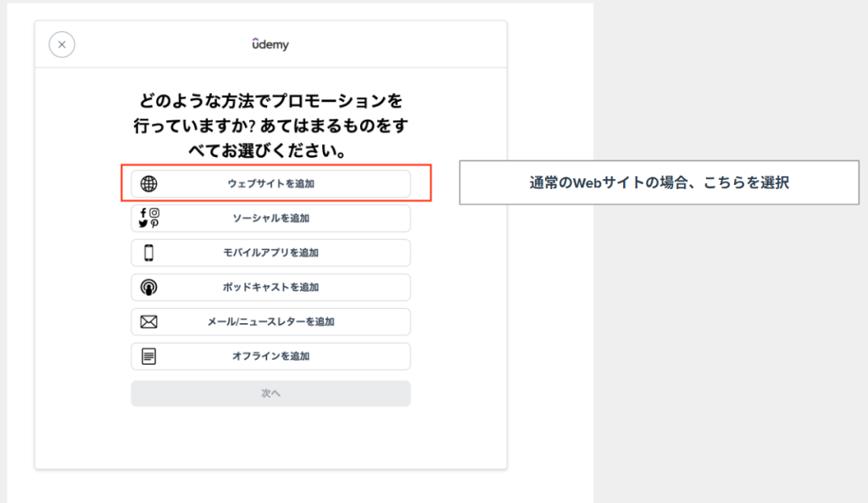This screenshot has height=503, width=868.
Task: Click the Pinterest icon in social option
Action: pos(154,223)
